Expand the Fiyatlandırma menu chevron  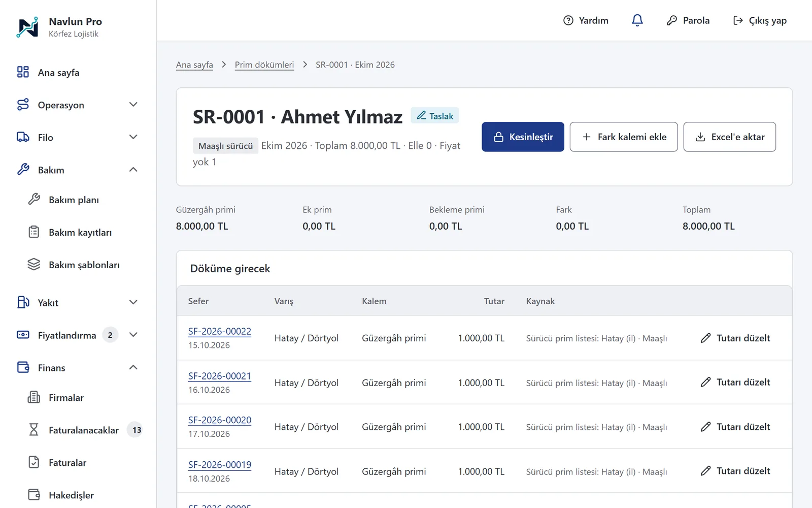pyautogui.click(x=133, y=335)
